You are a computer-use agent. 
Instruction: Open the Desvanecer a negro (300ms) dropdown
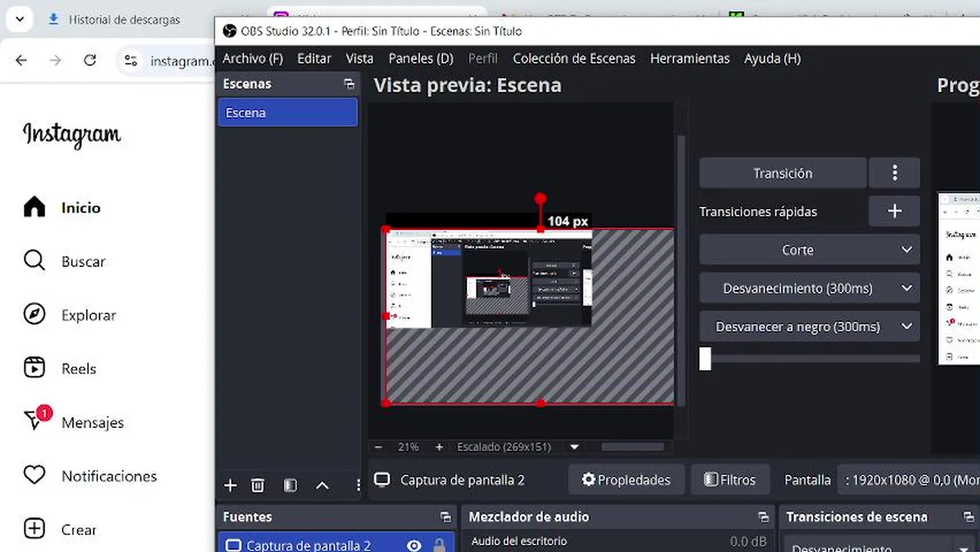(810, 327)
